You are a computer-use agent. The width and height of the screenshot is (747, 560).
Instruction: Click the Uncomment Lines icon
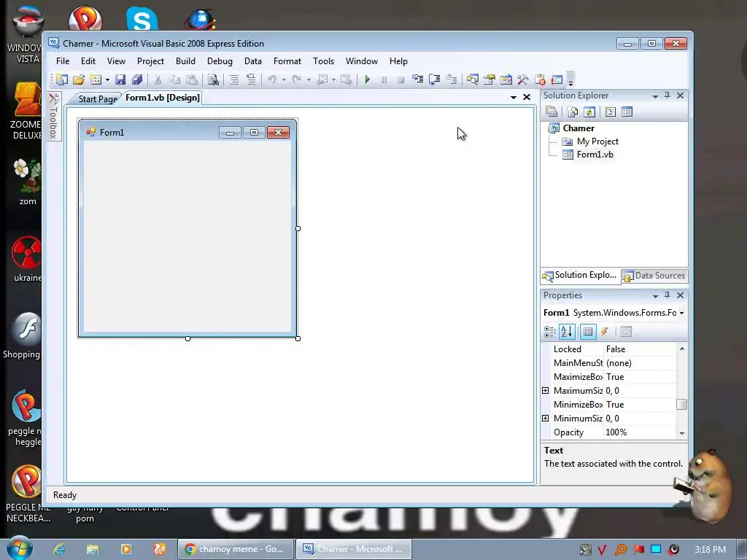pos(251,79)
